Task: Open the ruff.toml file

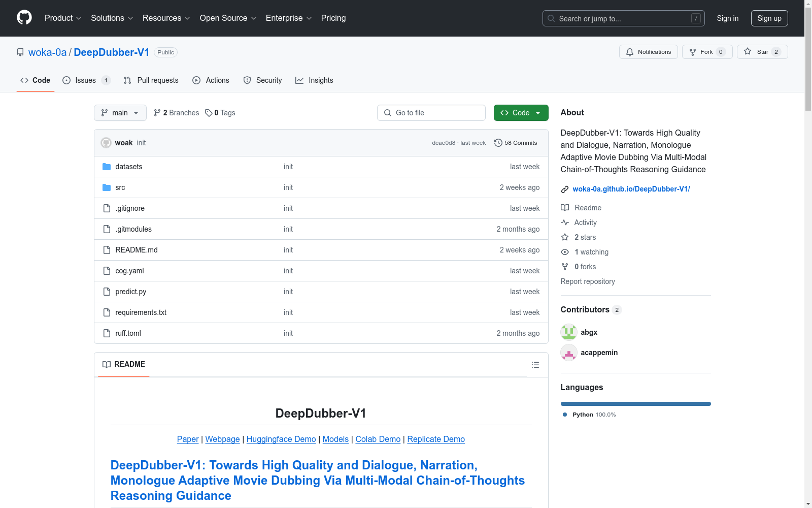Action: pos(128,333)
